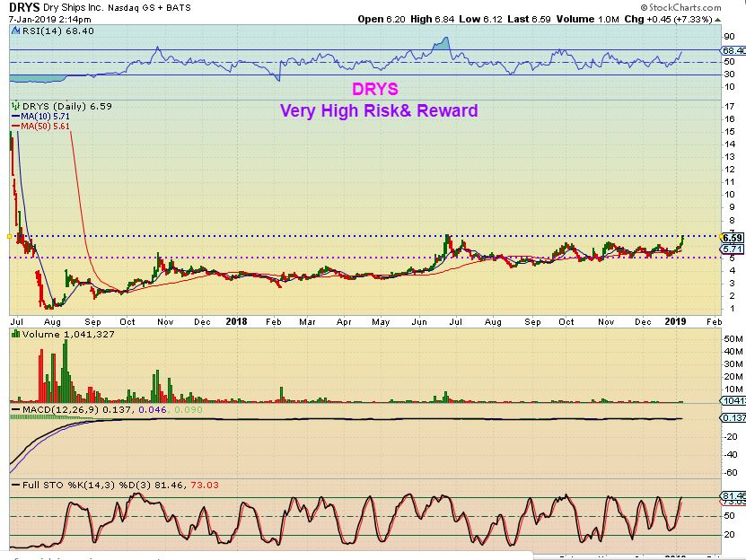Click the pink DRYS annotation text
This screenshot has height=560, width=746.
pyautogui.click(x=375, y=90)
